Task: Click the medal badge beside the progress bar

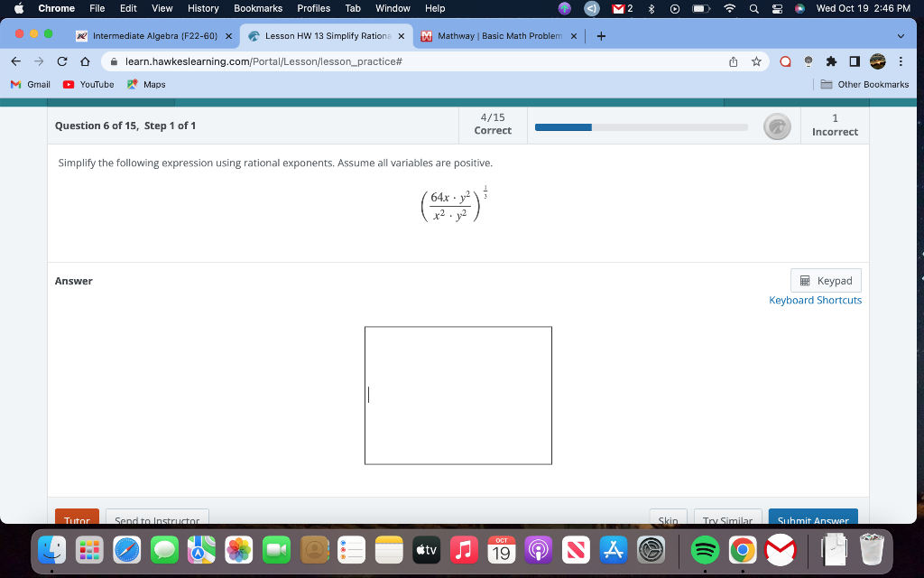Action: 777,126
